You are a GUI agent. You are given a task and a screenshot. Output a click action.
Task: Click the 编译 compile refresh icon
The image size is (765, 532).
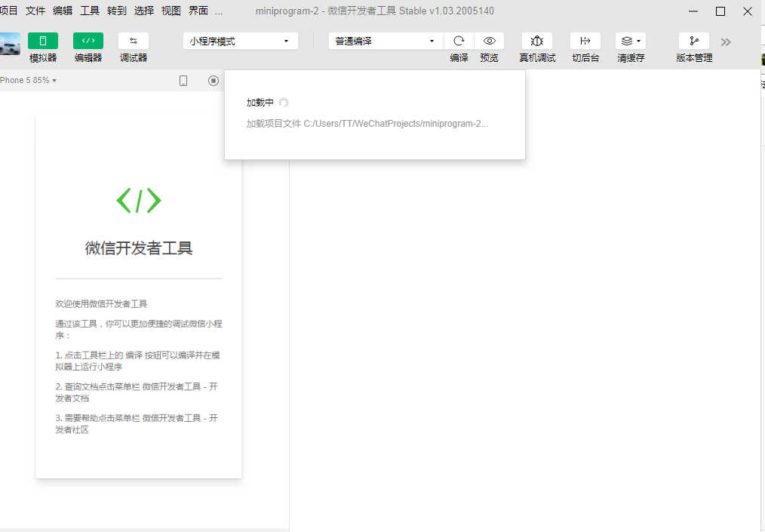pyautogui.click(x=459, y=41)
